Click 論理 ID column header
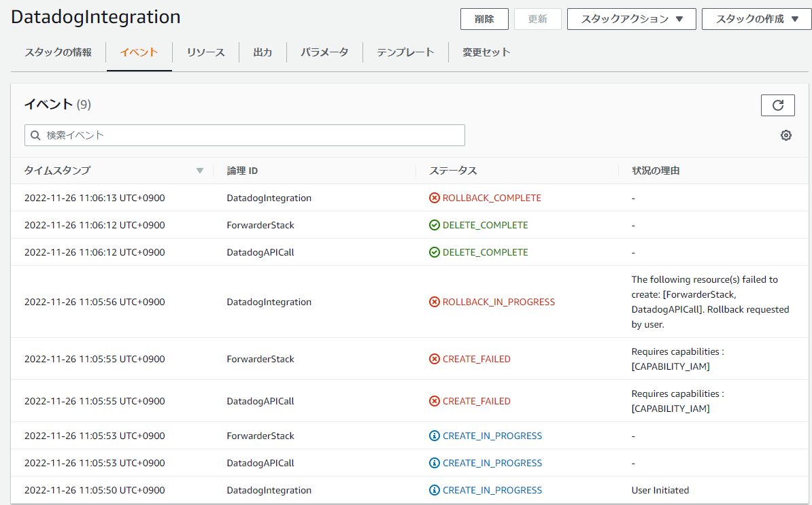 point(242,171)
